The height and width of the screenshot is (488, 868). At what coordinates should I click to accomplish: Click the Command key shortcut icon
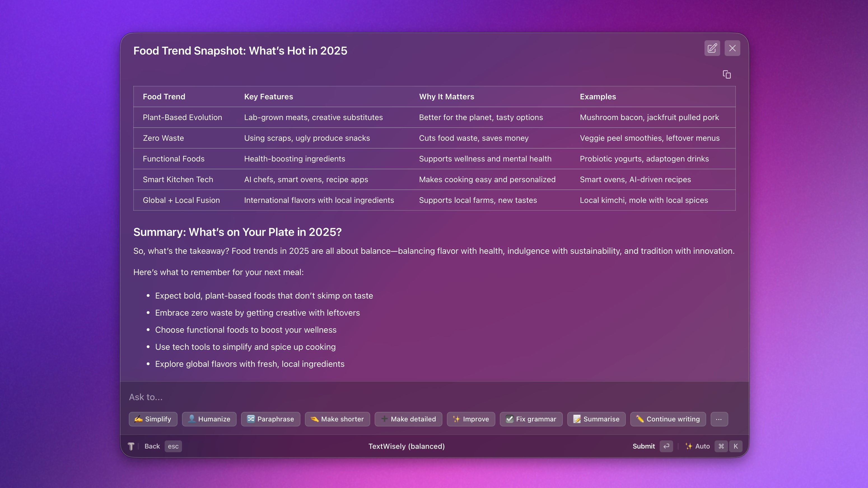click(x=721, y=446)
